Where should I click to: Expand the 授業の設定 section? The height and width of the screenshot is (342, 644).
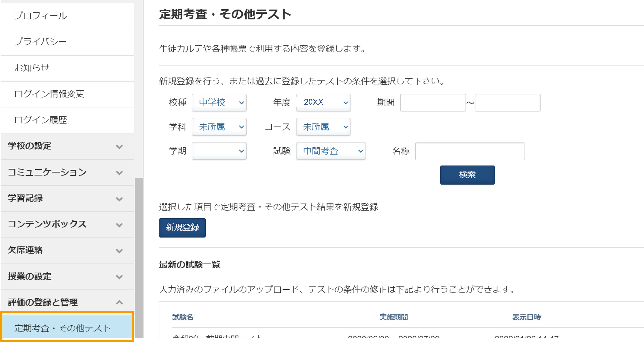(x=68, y=277)
